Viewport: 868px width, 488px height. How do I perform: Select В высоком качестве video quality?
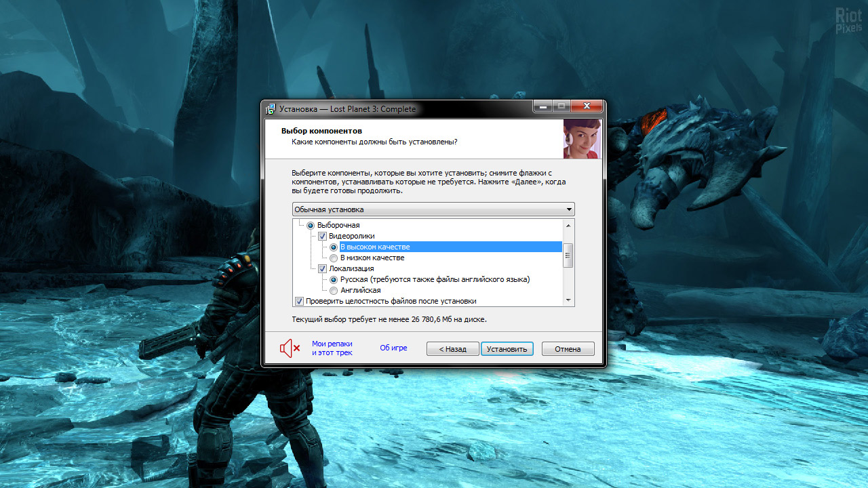(x=334, y=247)
